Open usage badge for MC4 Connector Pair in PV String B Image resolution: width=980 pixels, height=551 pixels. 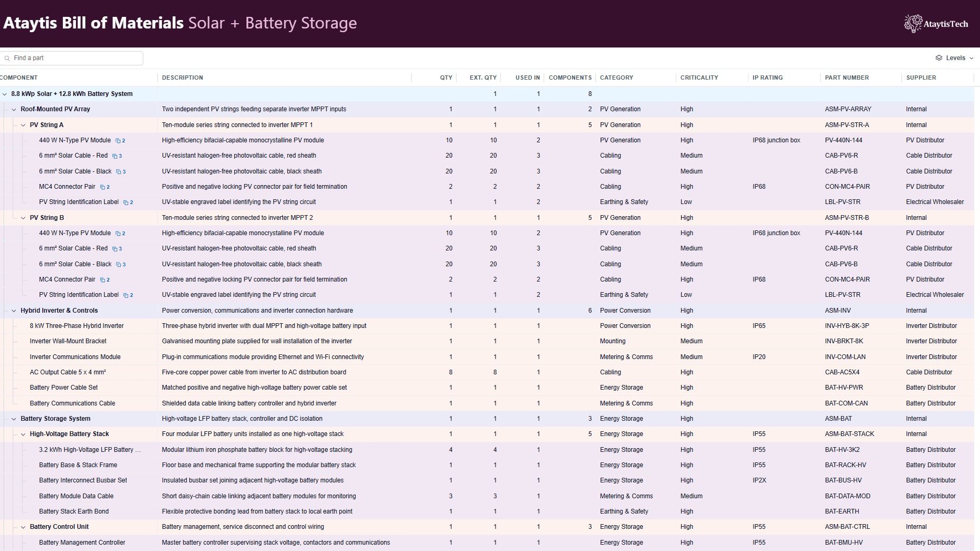105,280
